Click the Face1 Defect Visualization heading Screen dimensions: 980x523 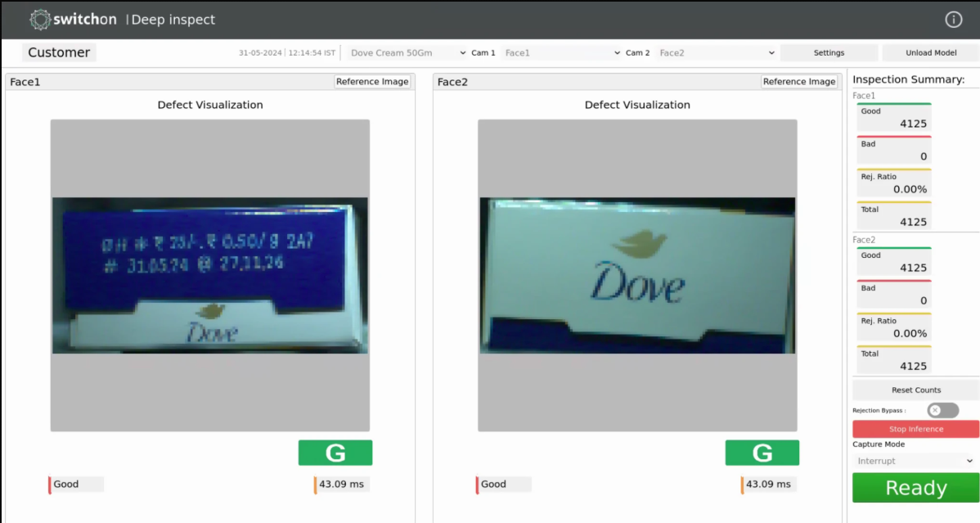210,105
